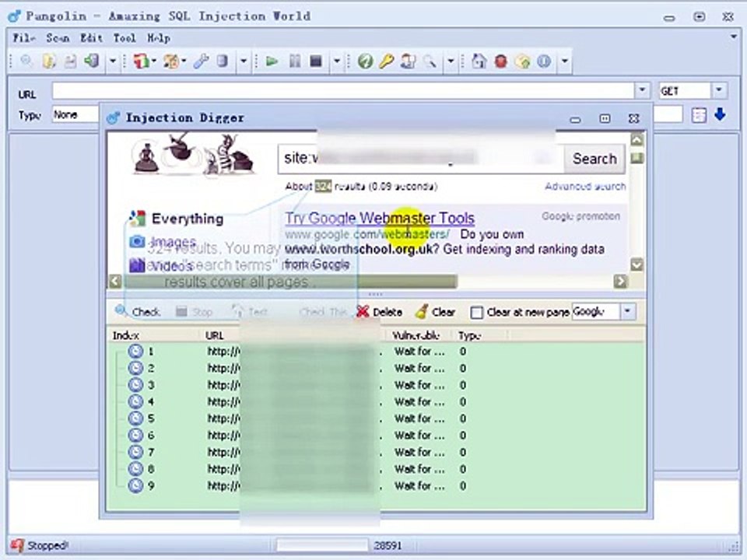This screenshot has height=560, width=747.
Task: Expand first toolbar group overflow arrow
Action: pyautogui.click(x=112, y=61)
